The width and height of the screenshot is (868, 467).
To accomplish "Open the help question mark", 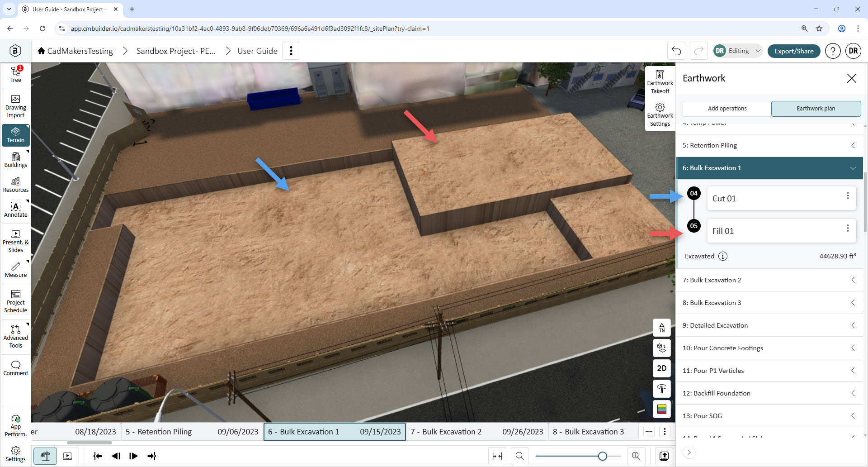I will pyautogui.click(x=833, y=51).
